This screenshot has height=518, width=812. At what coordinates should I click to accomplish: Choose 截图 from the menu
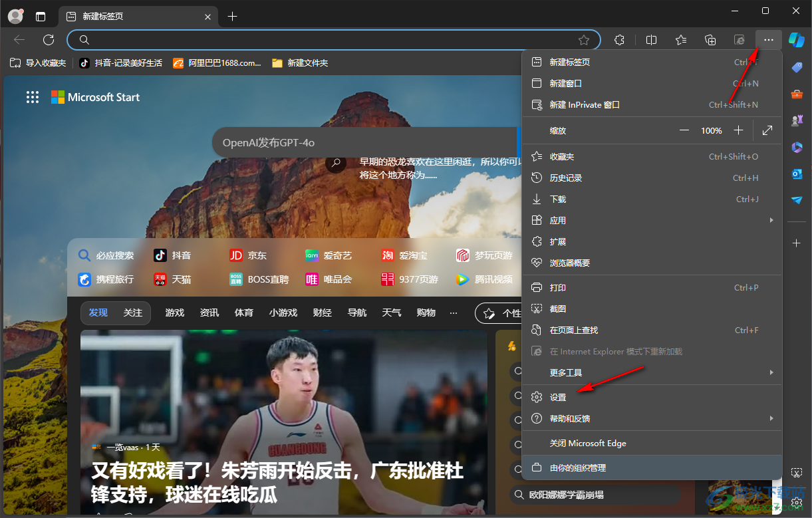pyautogui.click(x=652, y=309)
